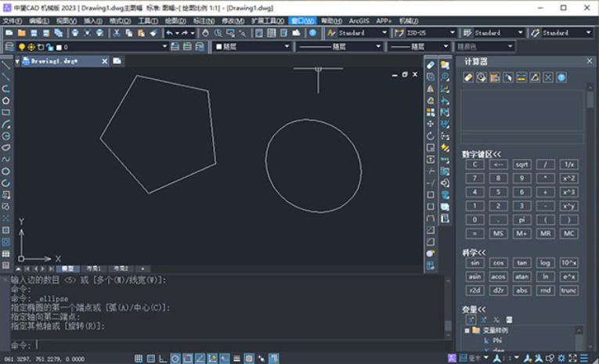
Task: Select the line tool in left toolbar
Action: 6,65
